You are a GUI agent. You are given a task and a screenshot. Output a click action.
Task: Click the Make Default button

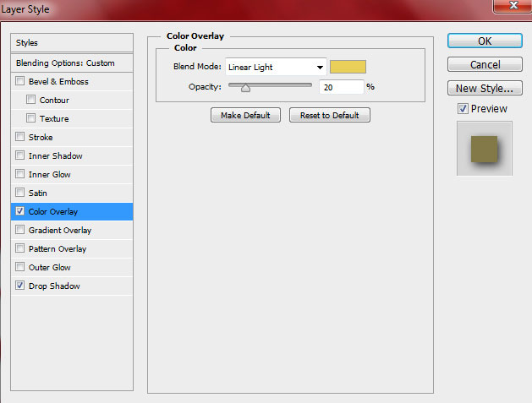[245, 115]
